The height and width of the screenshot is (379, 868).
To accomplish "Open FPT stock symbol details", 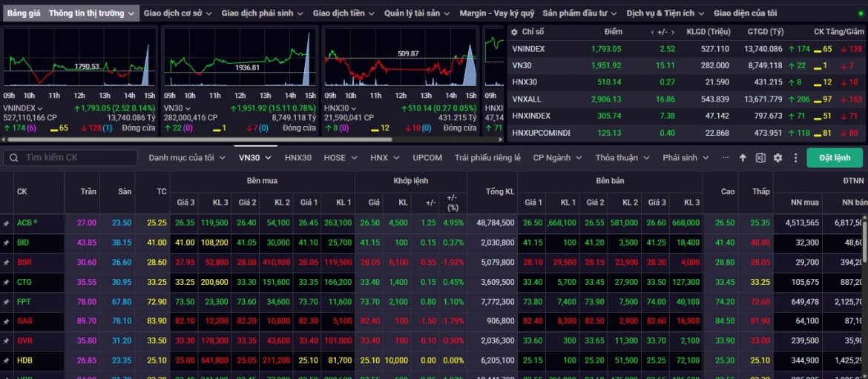I will point(23,302).
